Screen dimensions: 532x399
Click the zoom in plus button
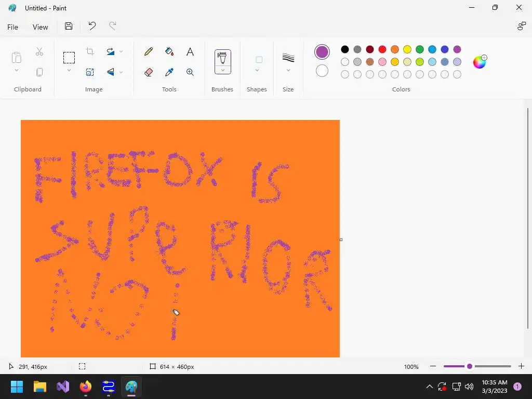521,366
